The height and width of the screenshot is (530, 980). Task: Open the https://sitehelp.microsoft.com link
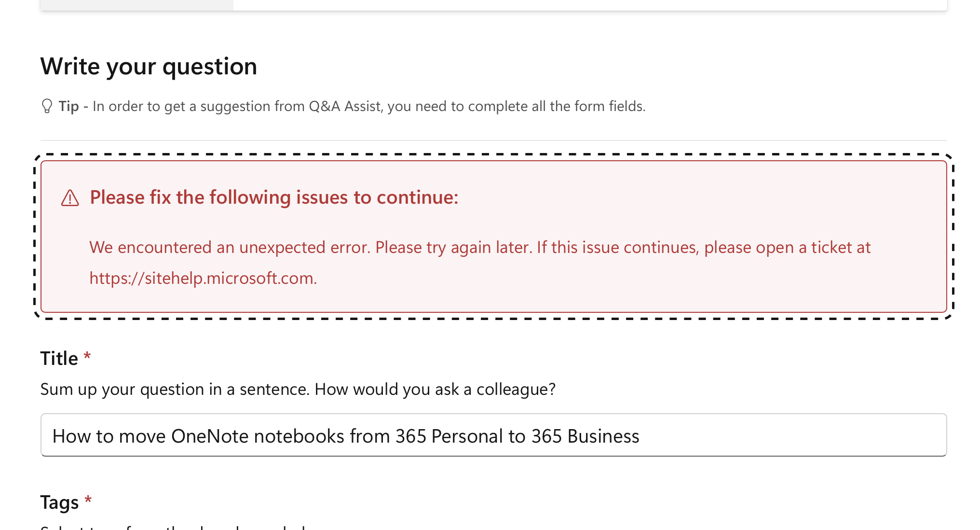[x=203, y=278]
